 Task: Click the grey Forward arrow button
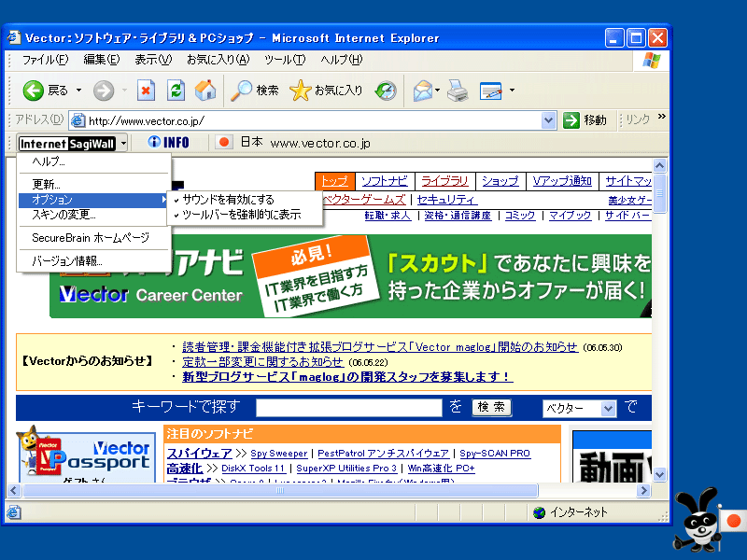pyautogui.click(x=104, y=91)
